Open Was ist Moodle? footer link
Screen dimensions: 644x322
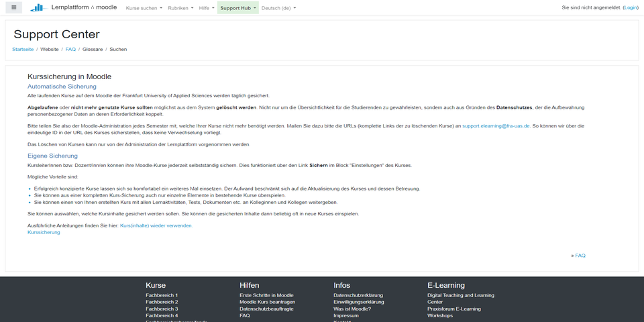[x=352, y=309]
